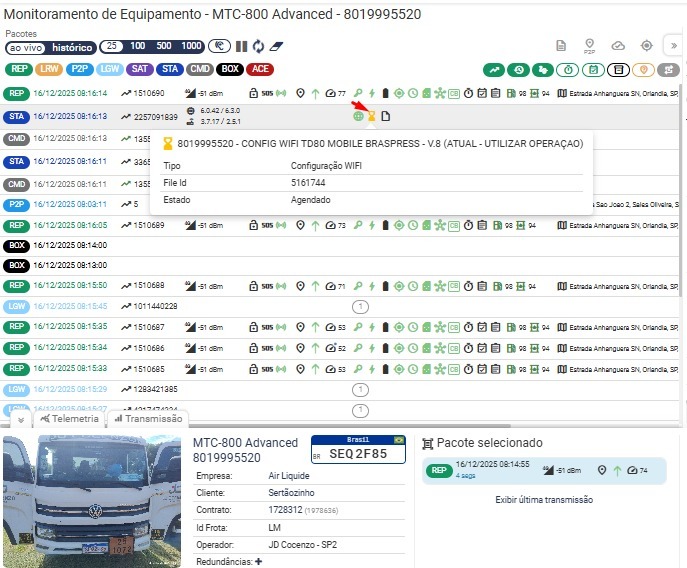Pause the live packet feed

(x=241, y=46)
